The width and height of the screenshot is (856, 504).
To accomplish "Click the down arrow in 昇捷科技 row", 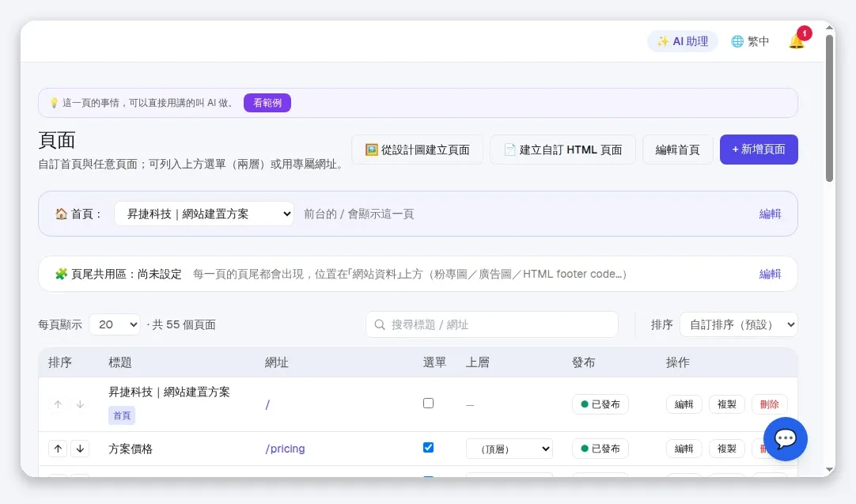I will [80, 404].
